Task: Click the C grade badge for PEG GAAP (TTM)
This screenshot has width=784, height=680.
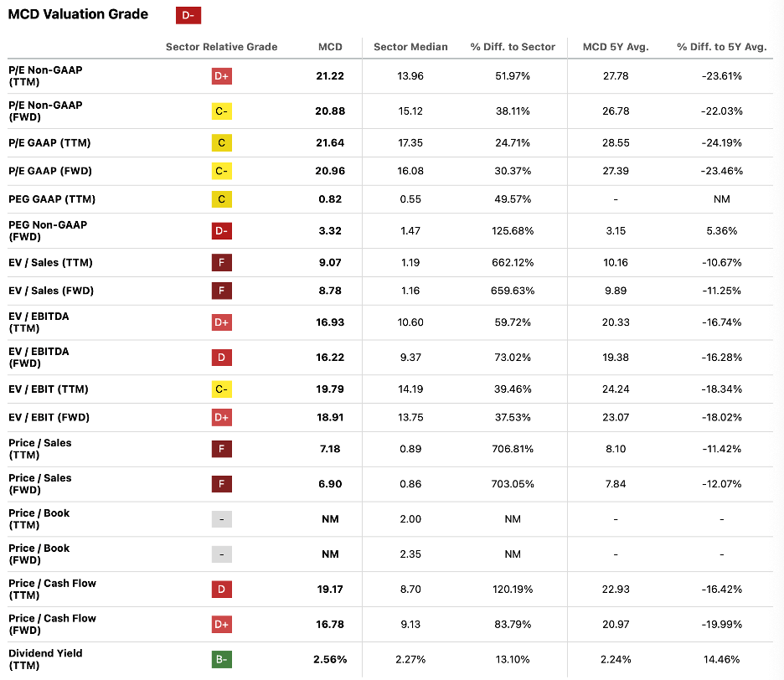Action: [x=221, y=199]
